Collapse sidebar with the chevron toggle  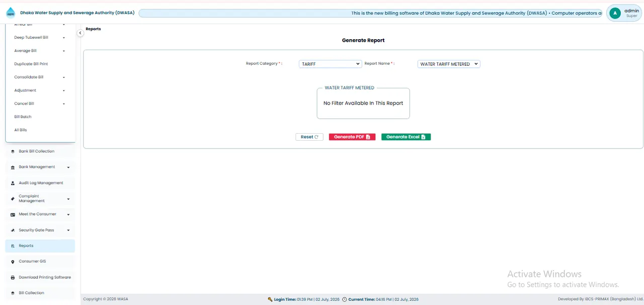[80, 33]
